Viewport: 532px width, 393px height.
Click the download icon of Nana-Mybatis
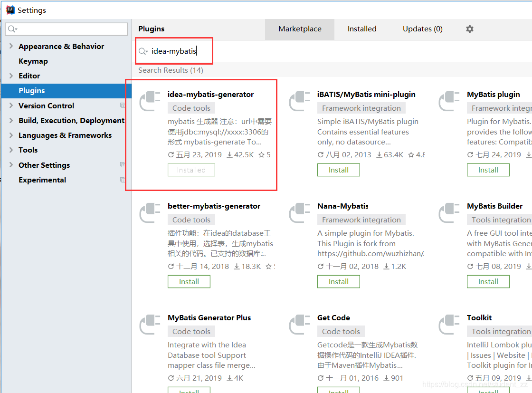[387, 267]
